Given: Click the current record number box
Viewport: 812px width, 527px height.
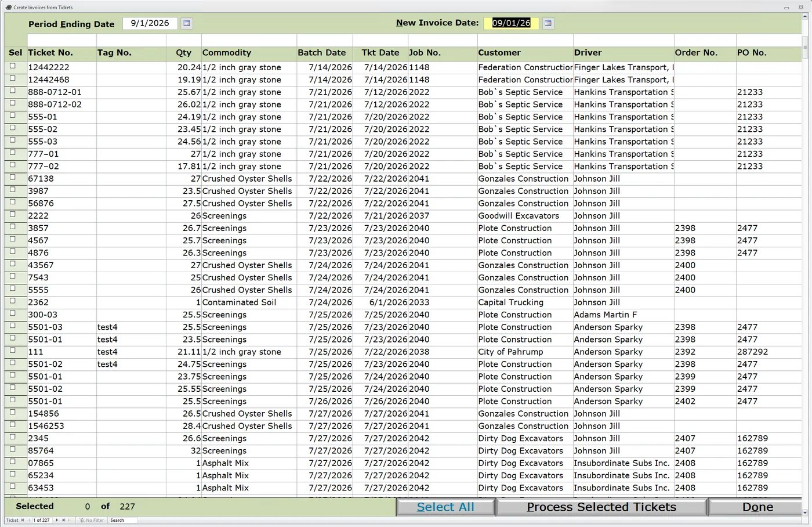Looking at the screenshot, I should [x=41, y=520].
